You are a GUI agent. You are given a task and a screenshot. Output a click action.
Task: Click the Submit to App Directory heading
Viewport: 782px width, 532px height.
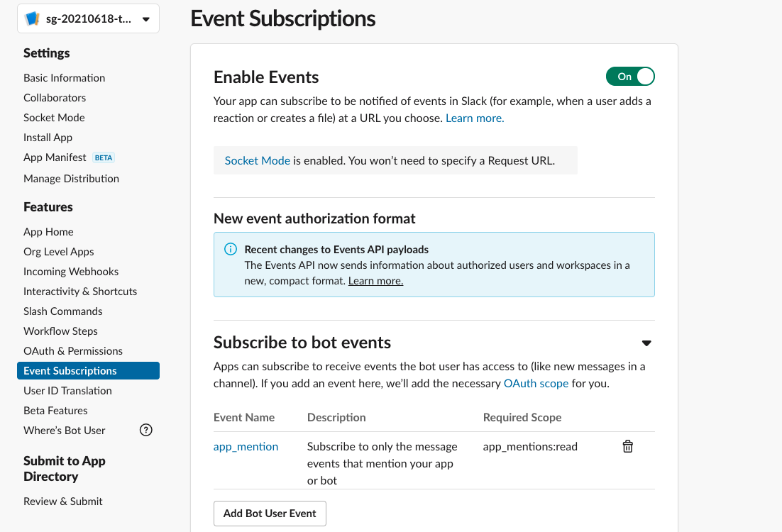tap(65, 469)
